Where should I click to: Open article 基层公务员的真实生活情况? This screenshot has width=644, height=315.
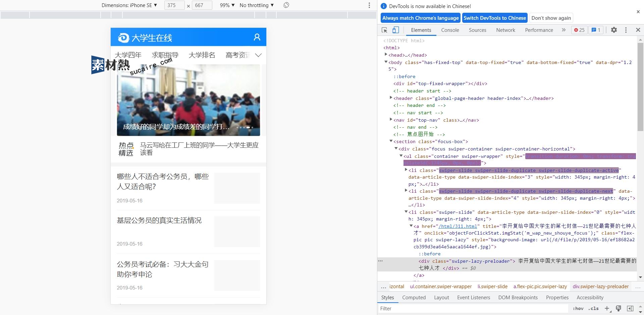[159, 220]
